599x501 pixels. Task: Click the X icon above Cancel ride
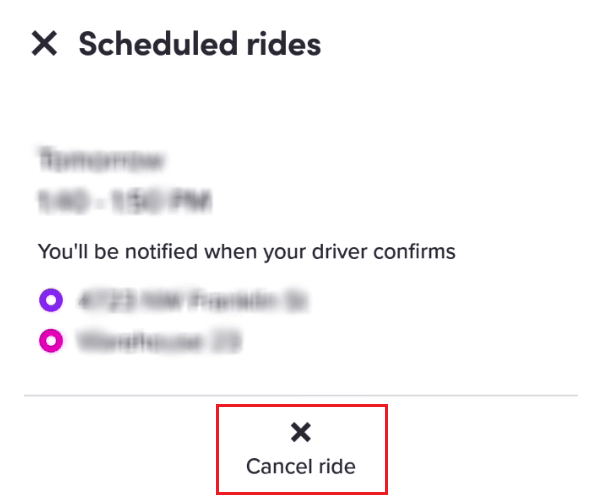click(301, 432)
